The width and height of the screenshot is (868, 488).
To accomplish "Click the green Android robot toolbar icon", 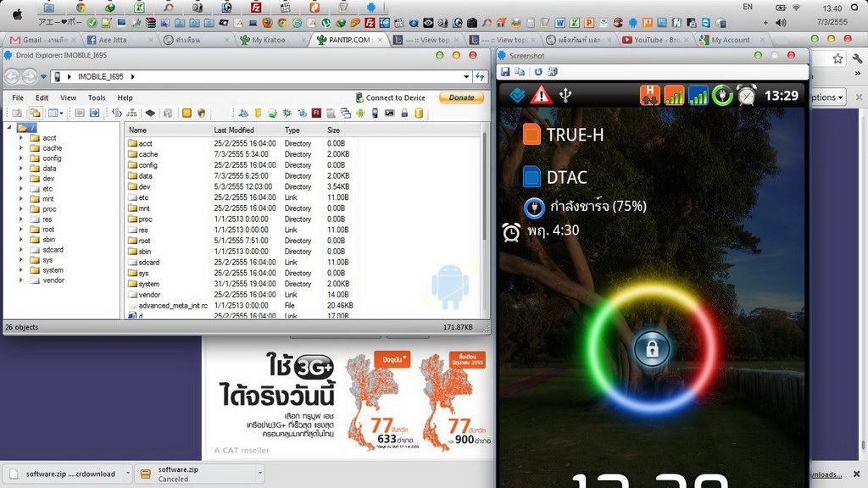I will click(x=360, y=113).
